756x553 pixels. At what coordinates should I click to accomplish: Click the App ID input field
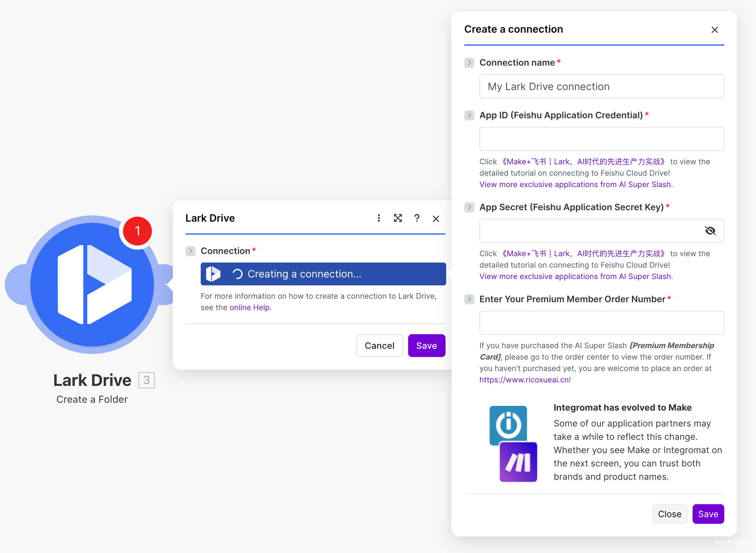click(601, 139)
